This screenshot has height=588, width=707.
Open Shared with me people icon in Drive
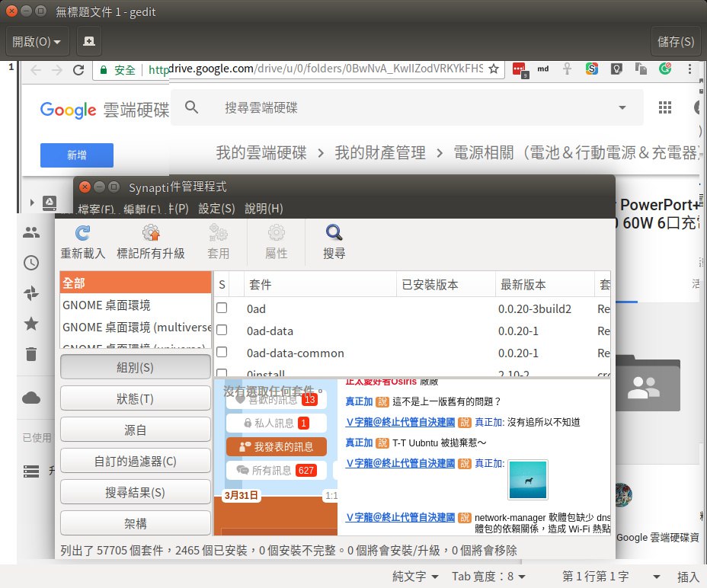(x=31, y=232)
